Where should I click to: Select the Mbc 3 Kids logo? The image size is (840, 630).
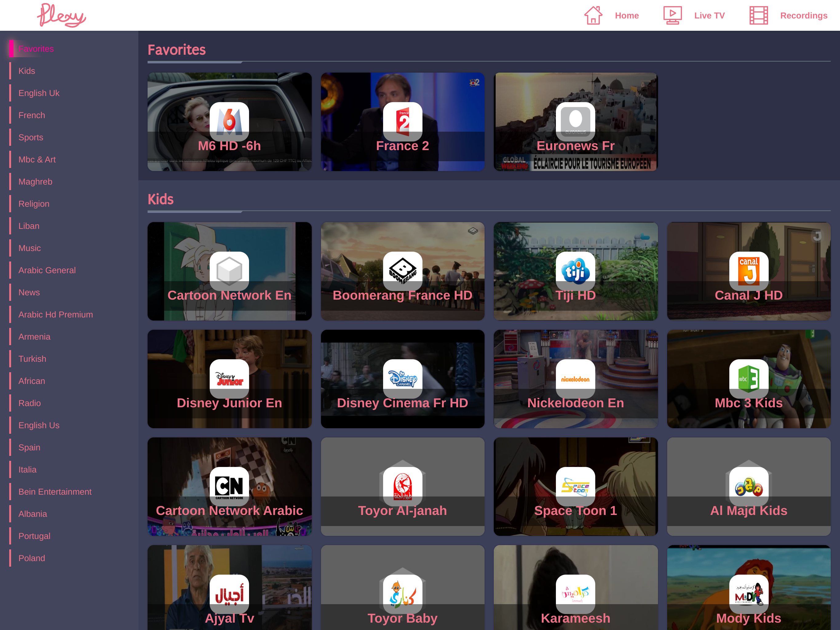[748, 378]
